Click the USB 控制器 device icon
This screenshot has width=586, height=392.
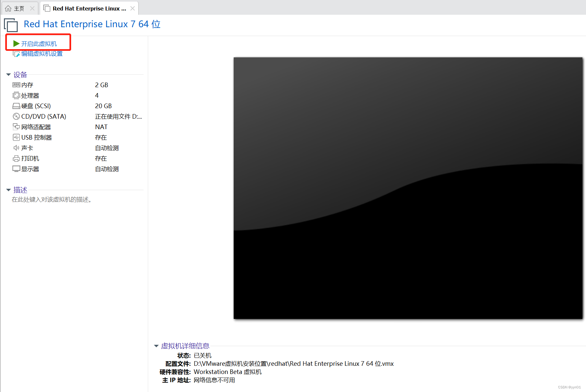16,137
